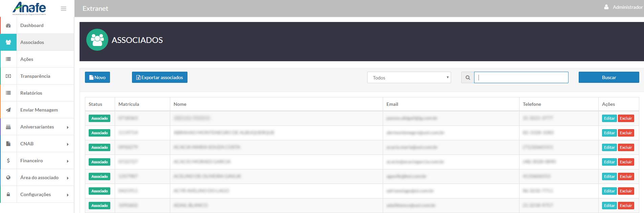Click Excluir in the fourth table row

click(626, 162)
